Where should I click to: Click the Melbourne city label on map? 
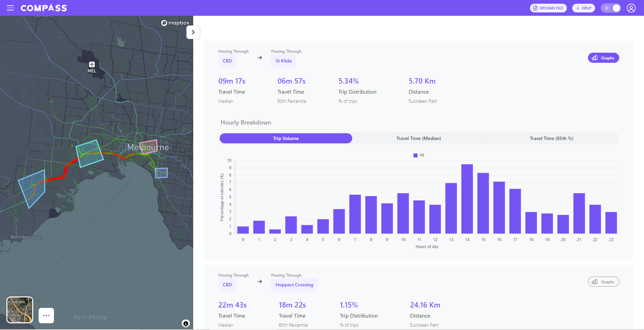click(148, 147)
